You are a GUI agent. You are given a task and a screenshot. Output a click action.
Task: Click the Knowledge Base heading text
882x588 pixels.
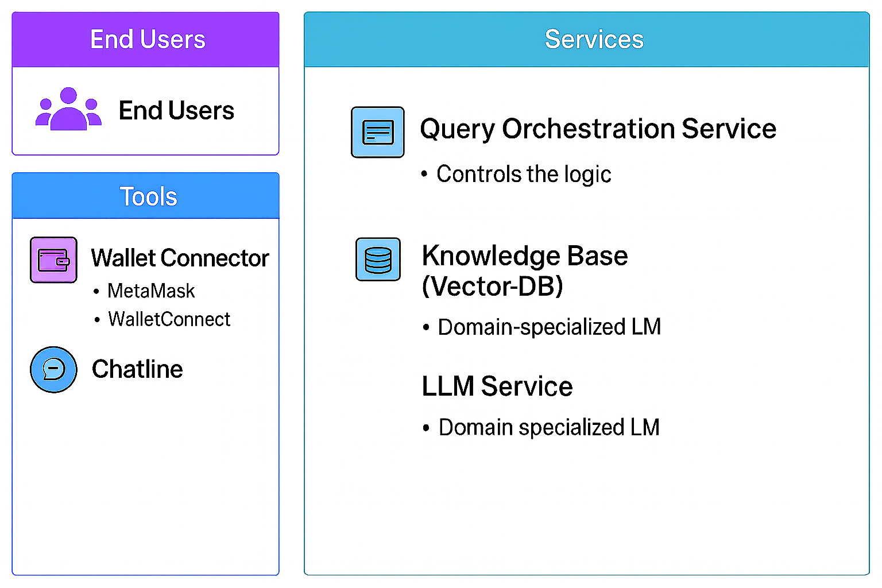(524, 256)
